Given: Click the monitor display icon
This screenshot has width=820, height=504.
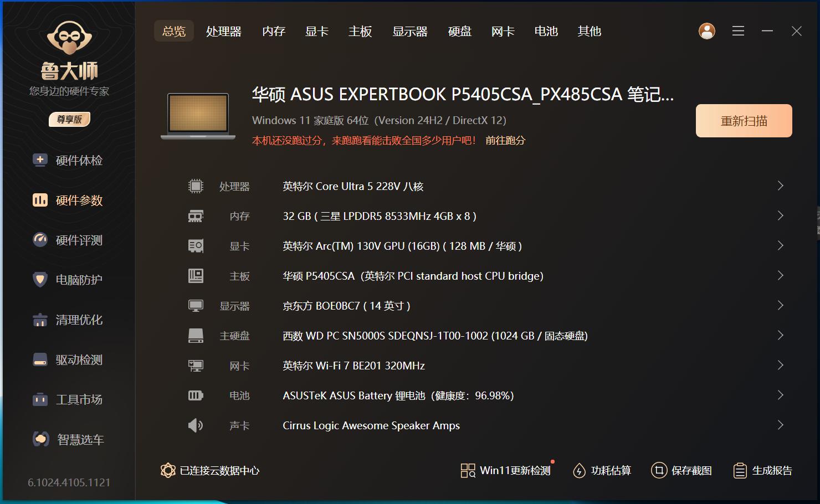Looking at the screenshot, I should 196,306.
